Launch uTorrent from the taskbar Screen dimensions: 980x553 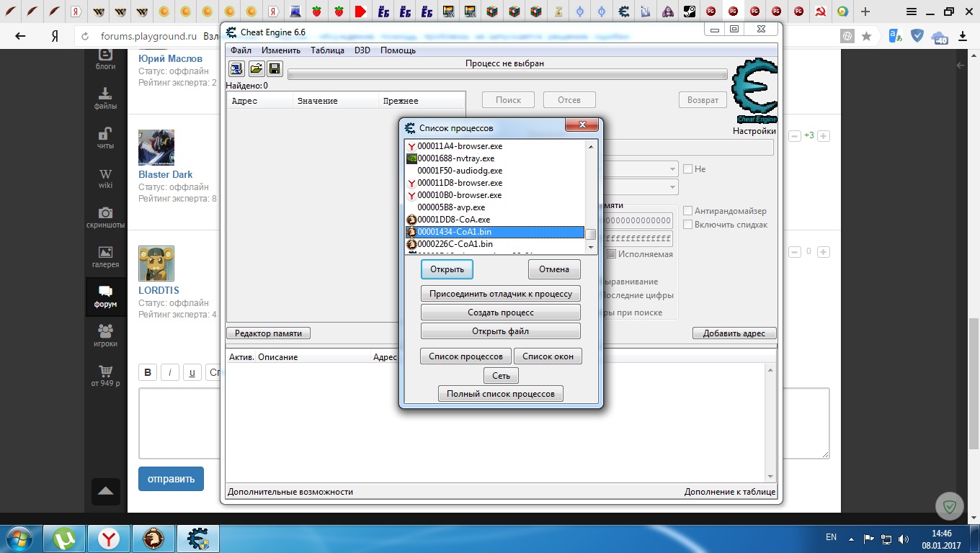pos(64,538)
